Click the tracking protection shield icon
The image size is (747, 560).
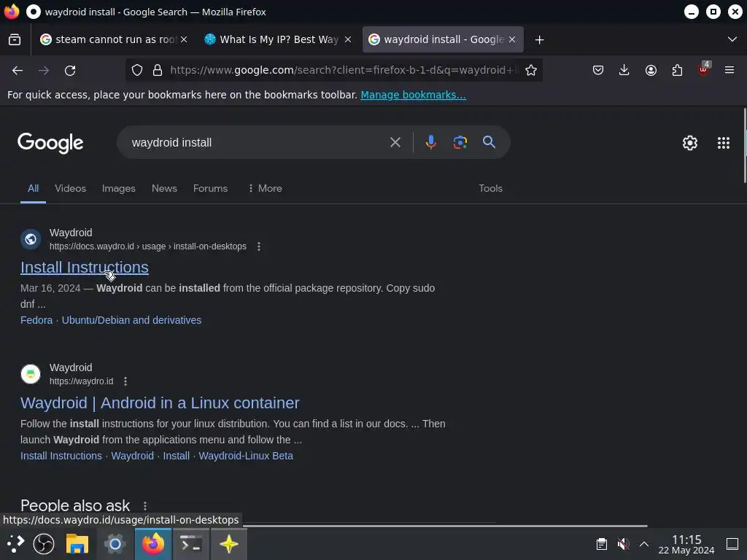(137, 71)
